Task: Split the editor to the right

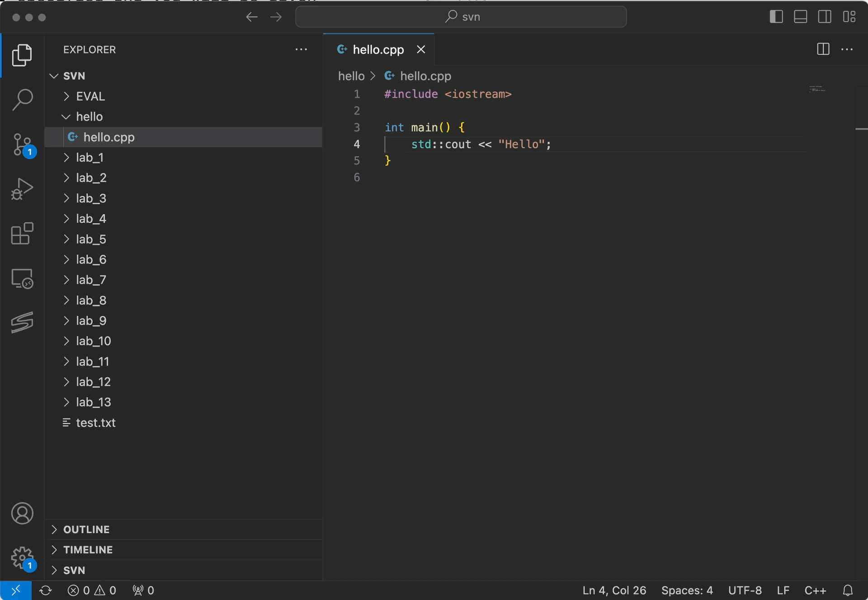Action: click(x=823, y=49)
